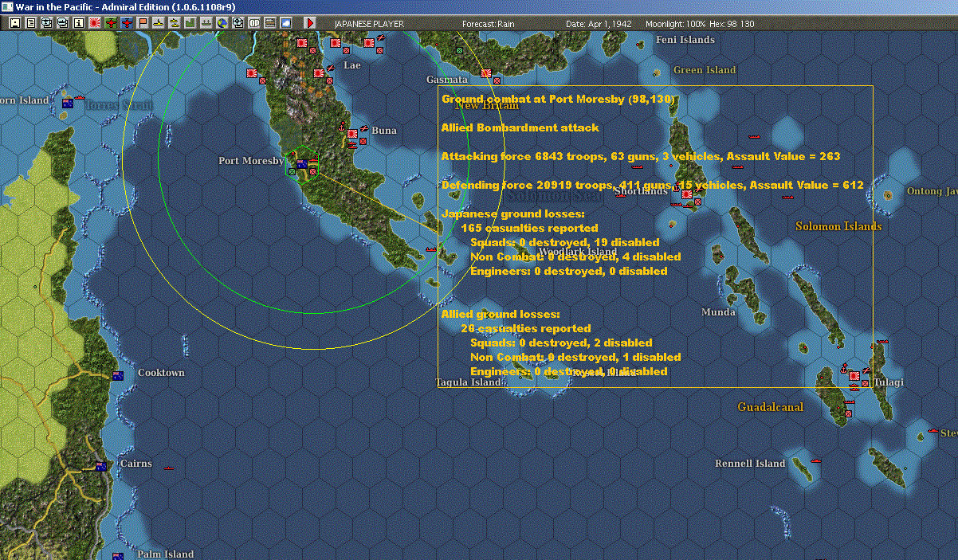958x560 pixels.
Task: Click the single yellow ship toolbar icon
Action: point(159,23)
